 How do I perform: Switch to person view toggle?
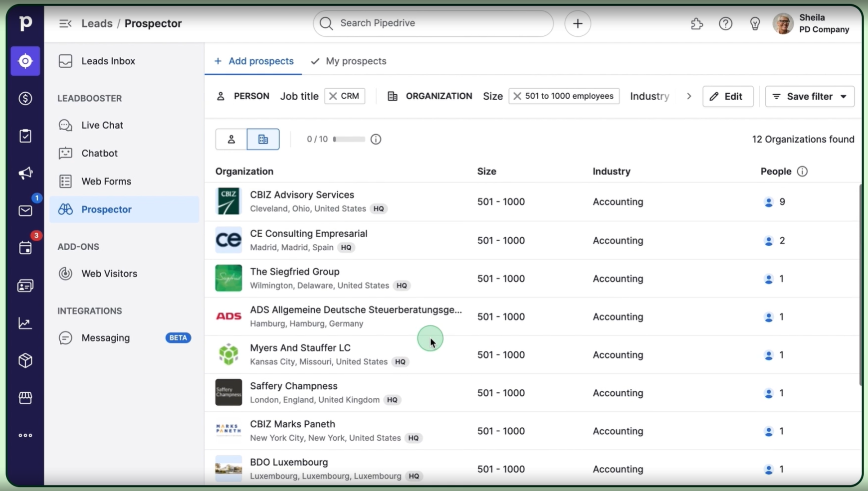click(x=231, y=139)
